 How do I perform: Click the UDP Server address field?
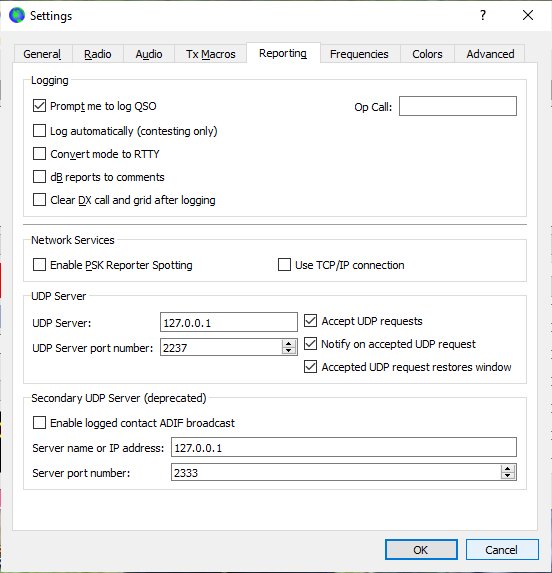[229, 322]
